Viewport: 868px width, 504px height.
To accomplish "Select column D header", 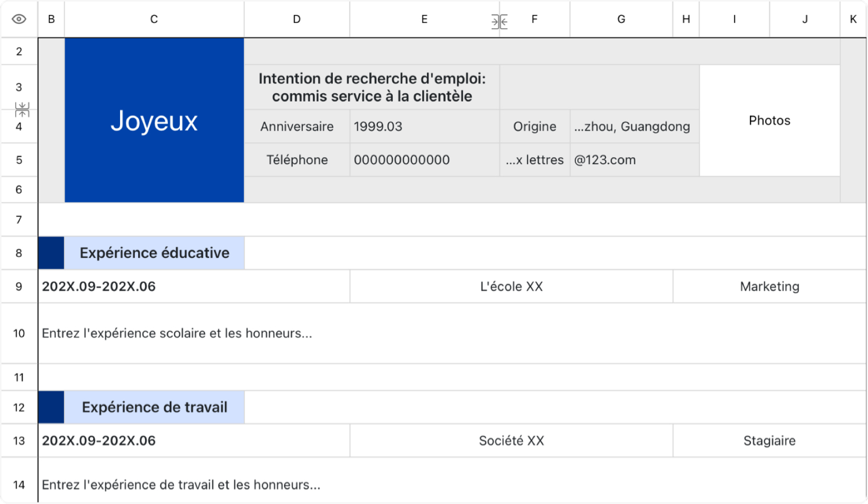I will [x=297, y=19].
